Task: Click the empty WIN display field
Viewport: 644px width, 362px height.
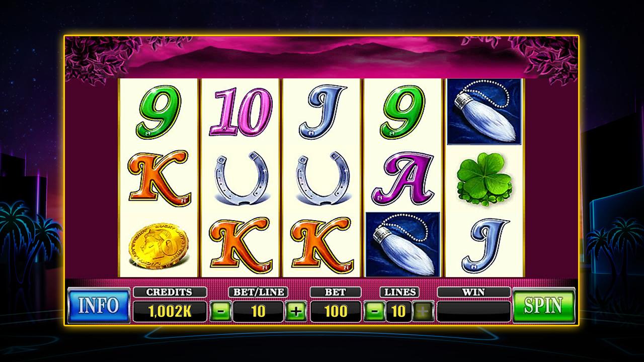Action: (473, 311)
